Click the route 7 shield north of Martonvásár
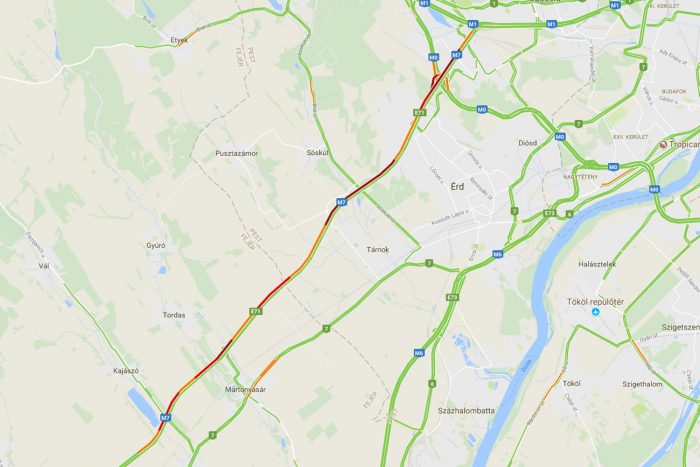700x467 pixels. [327, 329]
